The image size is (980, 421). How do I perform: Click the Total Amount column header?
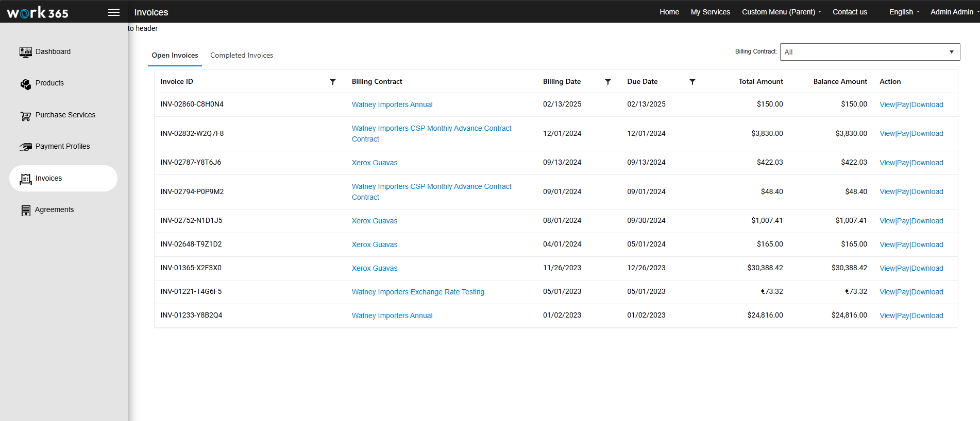(761, 81)
